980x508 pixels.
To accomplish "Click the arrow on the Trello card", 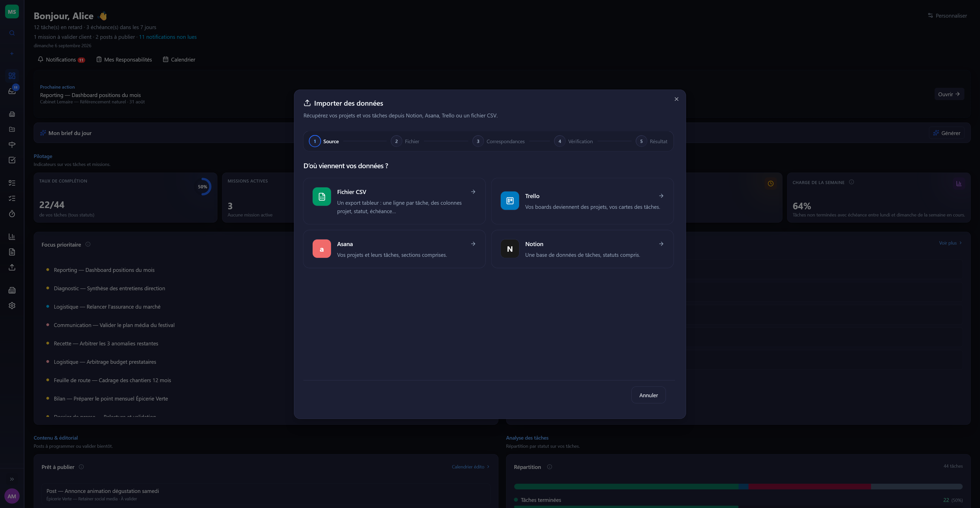I will click(x=661, y=196).
